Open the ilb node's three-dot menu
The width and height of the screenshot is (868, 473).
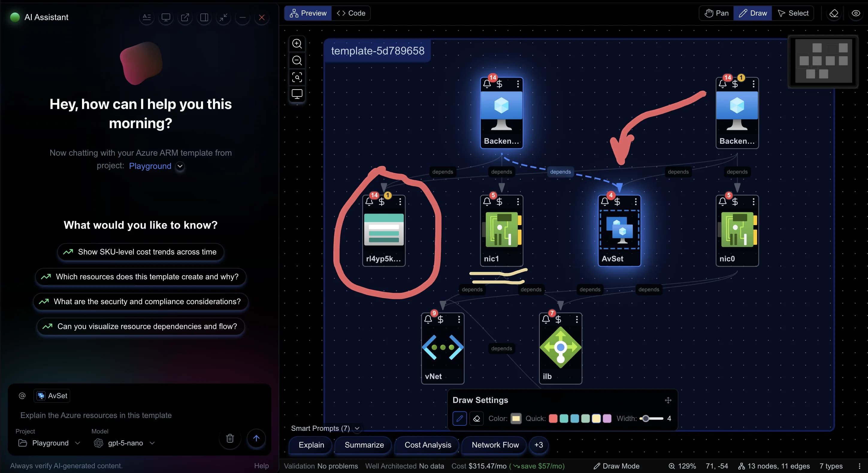[577, 319]
